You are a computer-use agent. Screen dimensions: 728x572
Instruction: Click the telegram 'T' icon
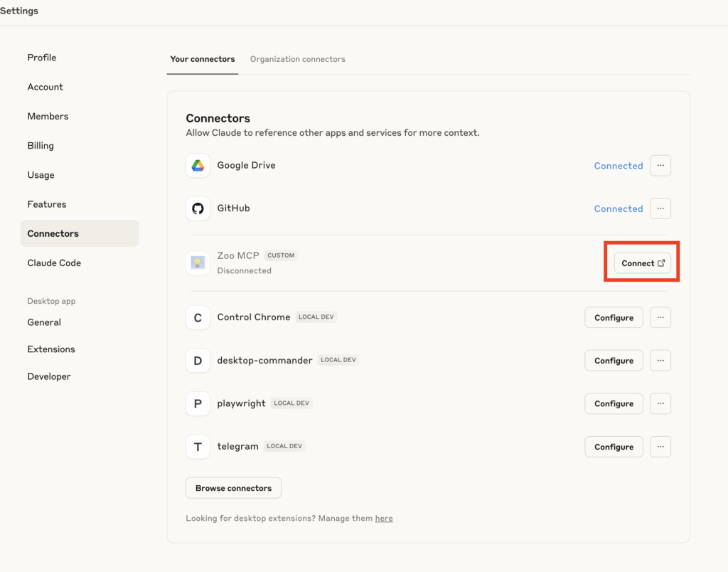(198, 447)
